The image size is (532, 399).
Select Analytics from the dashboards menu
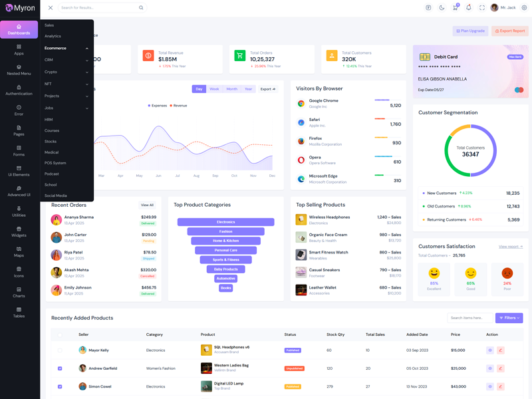click(x=53, y=36)
